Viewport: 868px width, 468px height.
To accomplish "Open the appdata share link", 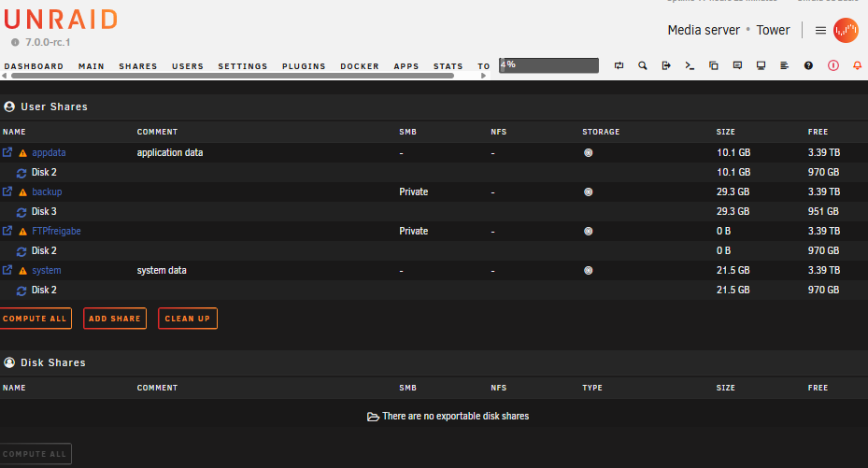I will click(x=49, y=152).
